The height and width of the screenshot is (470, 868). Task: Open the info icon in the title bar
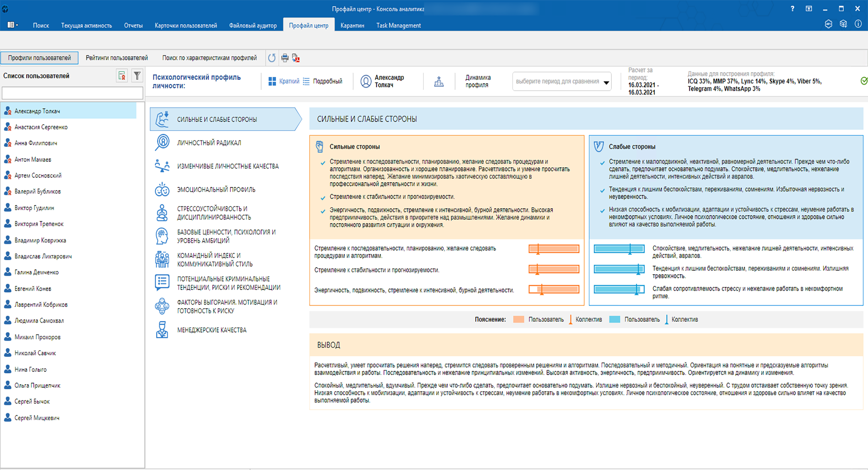pos(858,25)
